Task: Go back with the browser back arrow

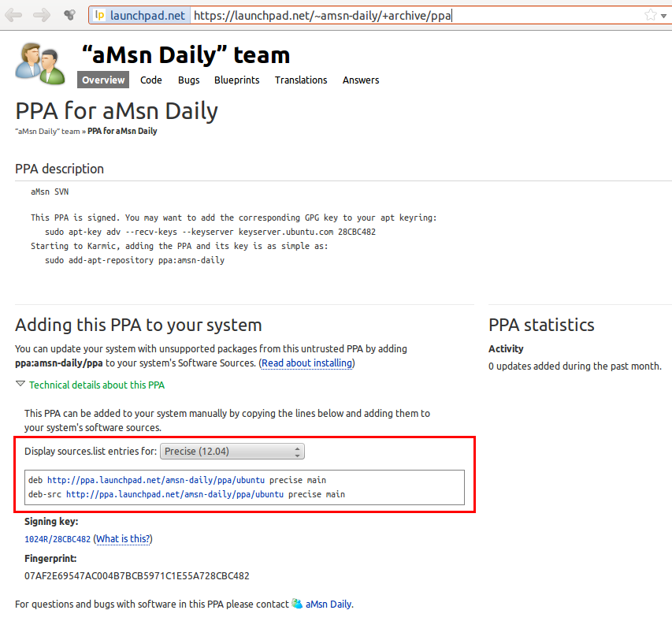Action: (x=13, y=16)
